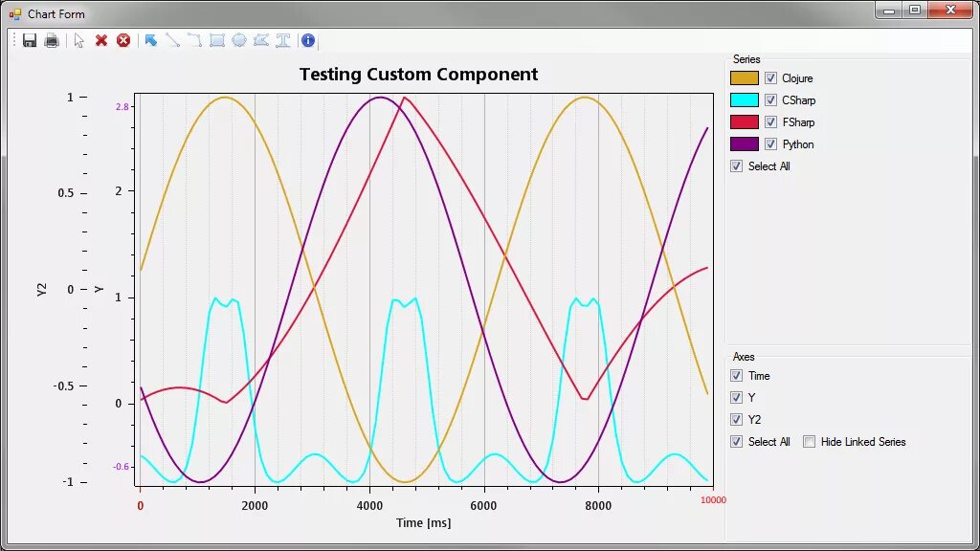Click the Time [ms] axis label
Viewport: 980px width, 551px height.
pyautogui.click(x=423, y=523)
